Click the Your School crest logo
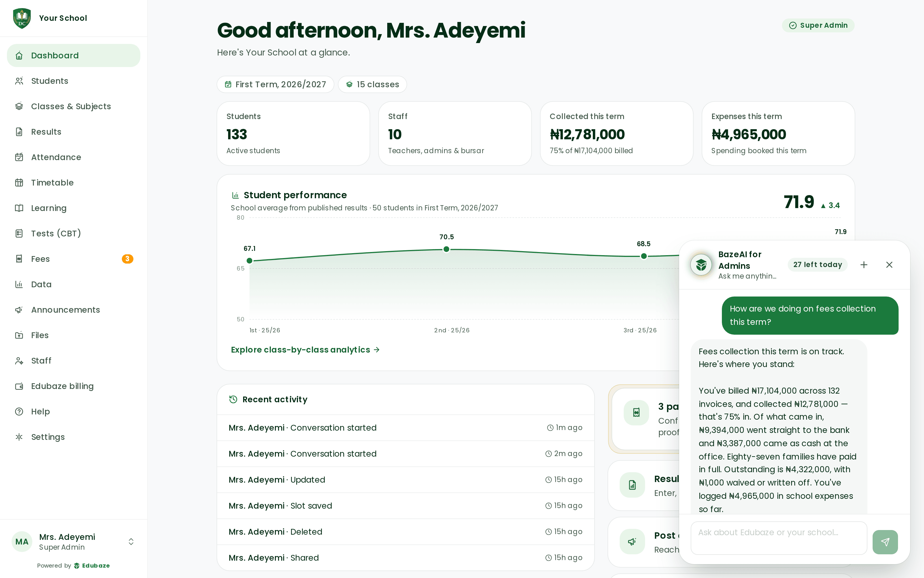 [22, 18]
